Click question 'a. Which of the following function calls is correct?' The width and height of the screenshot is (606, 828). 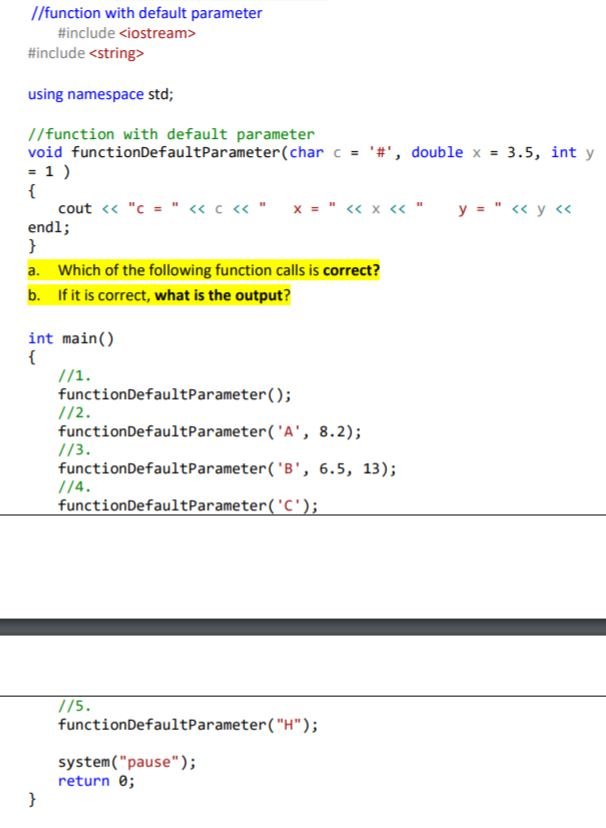click(204, 270)
